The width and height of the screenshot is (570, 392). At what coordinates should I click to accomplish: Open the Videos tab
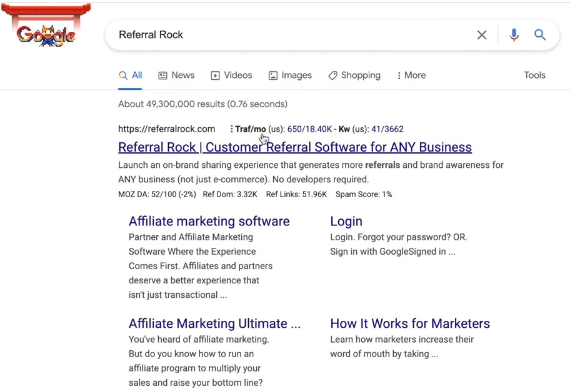tap(231, 76)
